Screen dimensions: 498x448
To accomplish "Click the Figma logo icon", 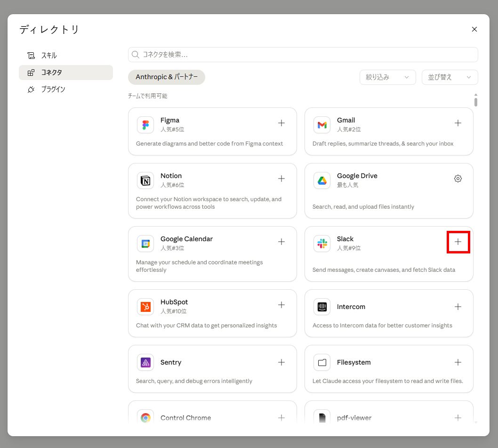I will tap(145, 125).
